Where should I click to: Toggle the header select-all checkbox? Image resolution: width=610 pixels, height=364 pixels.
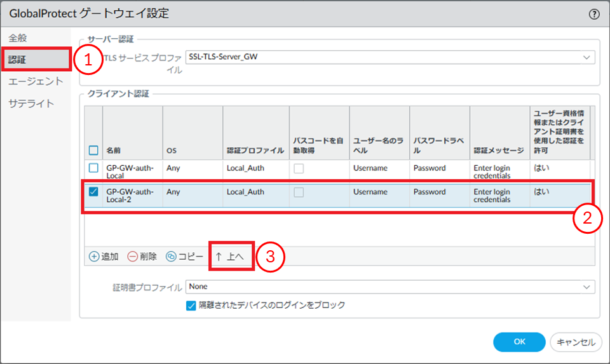coord(93,151)
